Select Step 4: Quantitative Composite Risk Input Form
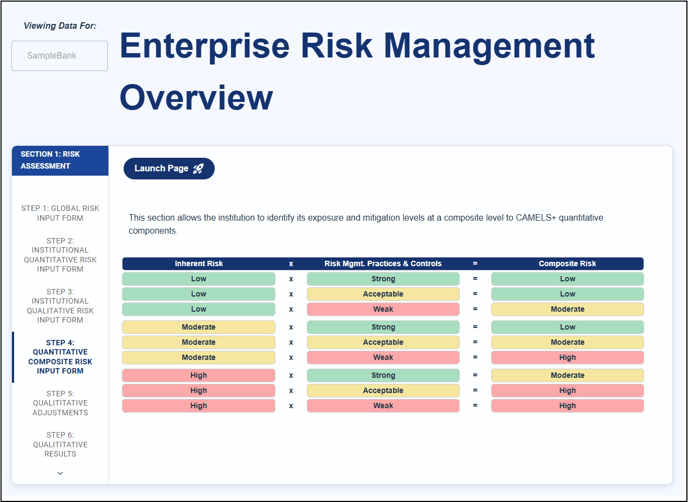 coord(60,357)
